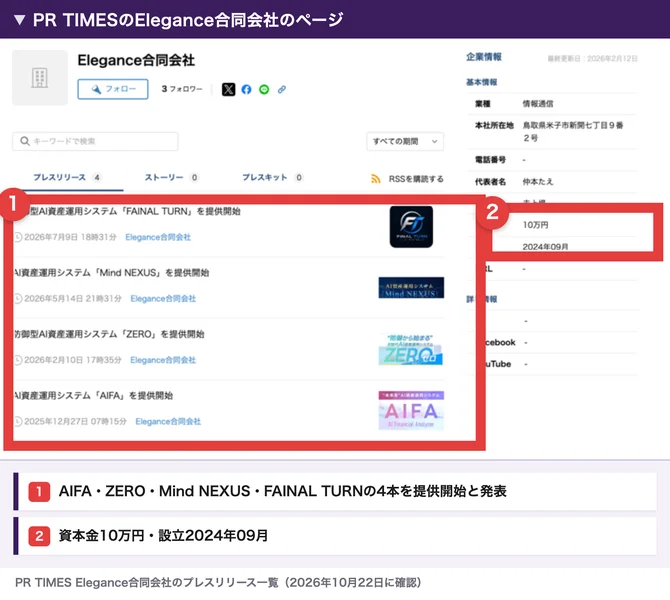Open the すべての期間 period dropdown

point(405,141)
